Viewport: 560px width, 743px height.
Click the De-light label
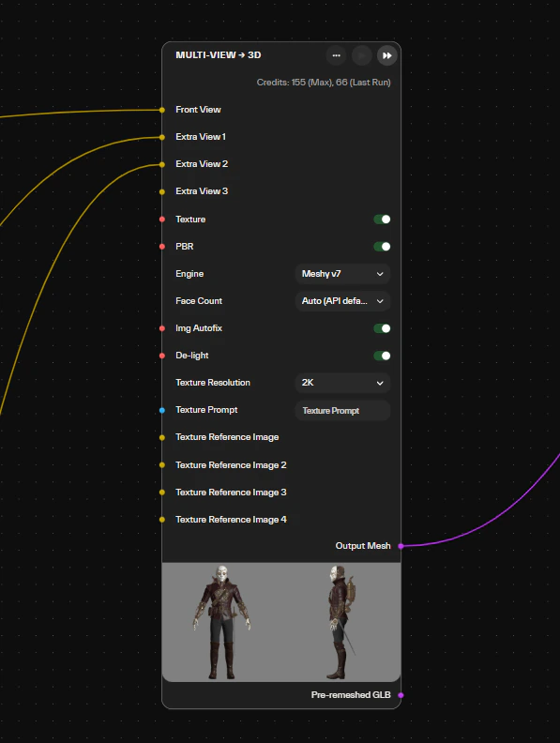coord(192,356)
